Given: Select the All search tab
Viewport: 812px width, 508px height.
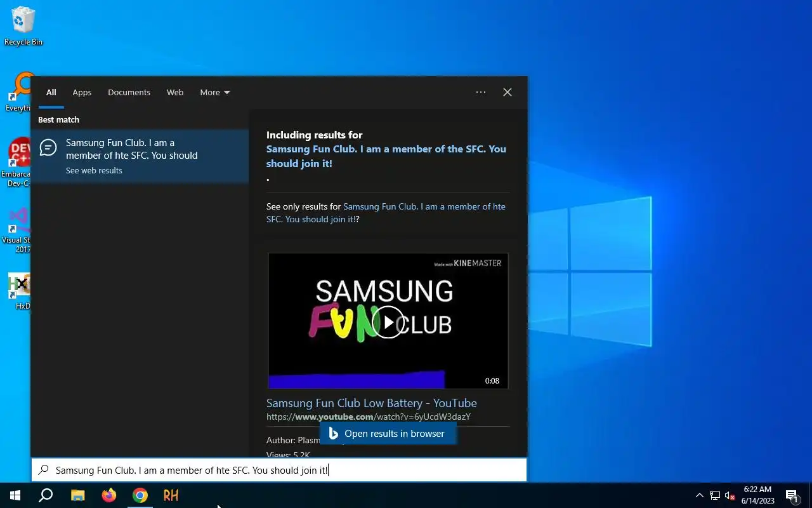Looking at the screenshot, I should pyautogui.click(x=51, y=93).
